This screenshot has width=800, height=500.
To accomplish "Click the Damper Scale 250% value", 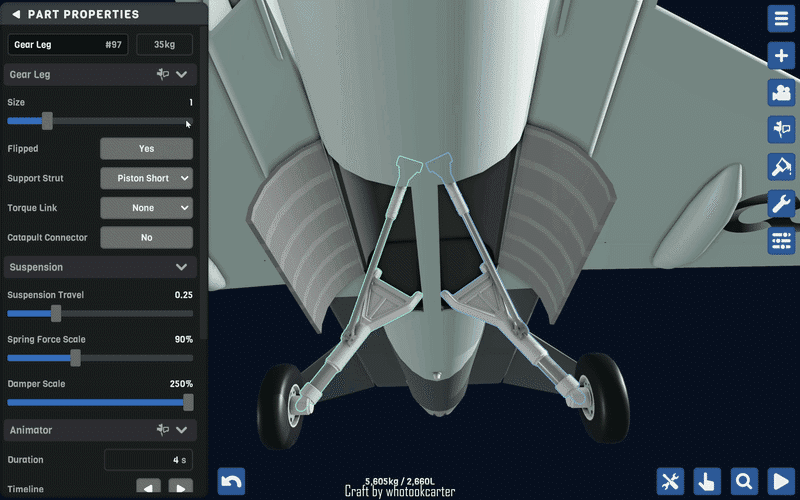I will (181, 384).
